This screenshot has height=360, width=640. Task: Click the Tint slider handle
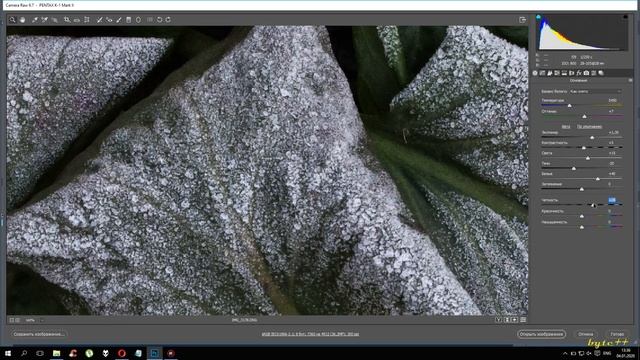click(x=584, y=117)
